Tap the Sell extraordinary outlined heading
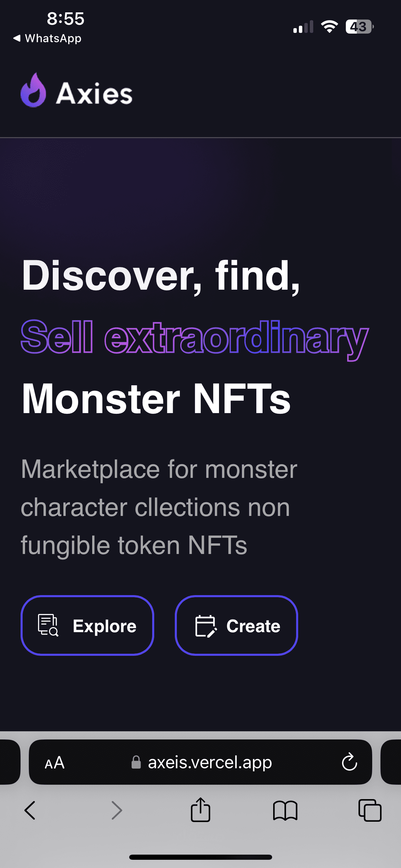 tap(195, 338)
